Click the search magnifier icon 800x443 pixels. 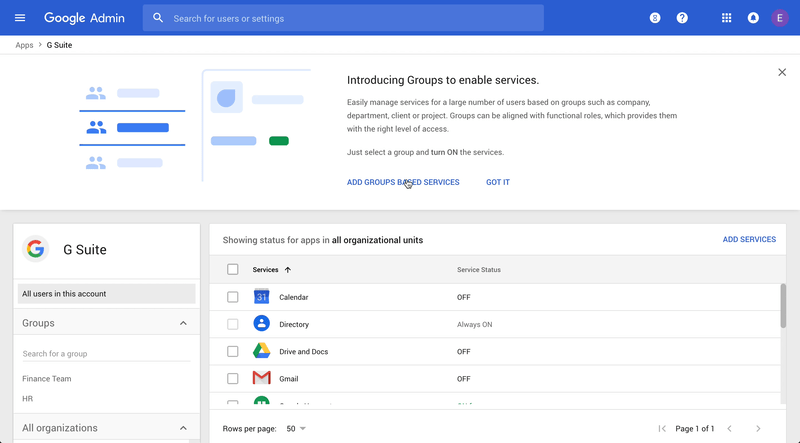pyautogui.click(x=158, y=18)
